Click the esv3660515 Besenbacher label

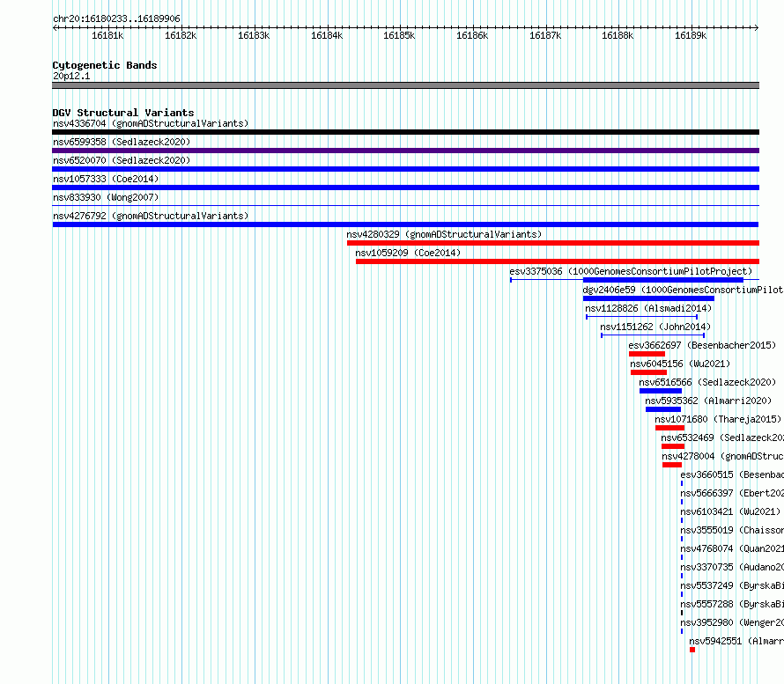click(732, 474)
